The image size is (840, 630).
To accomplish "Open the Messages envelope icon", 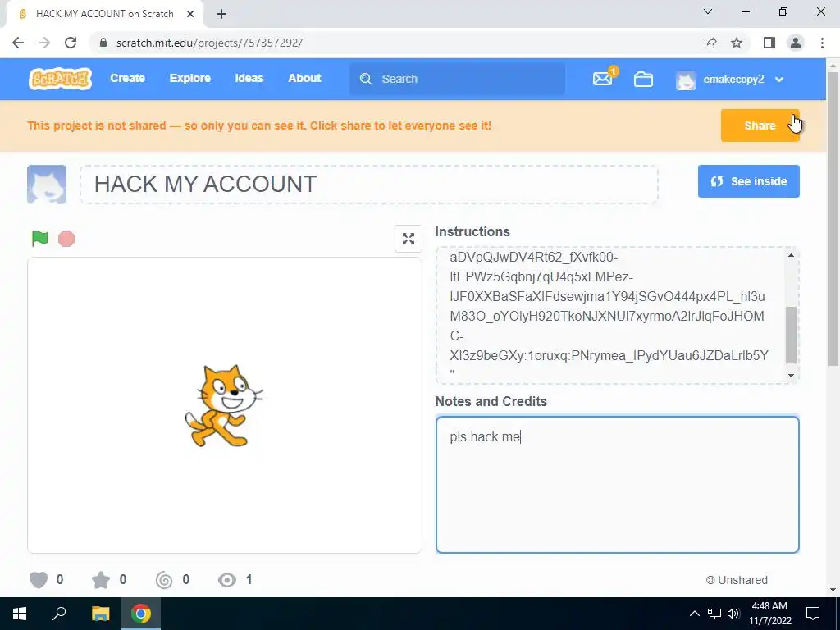I will click(603, 79).
